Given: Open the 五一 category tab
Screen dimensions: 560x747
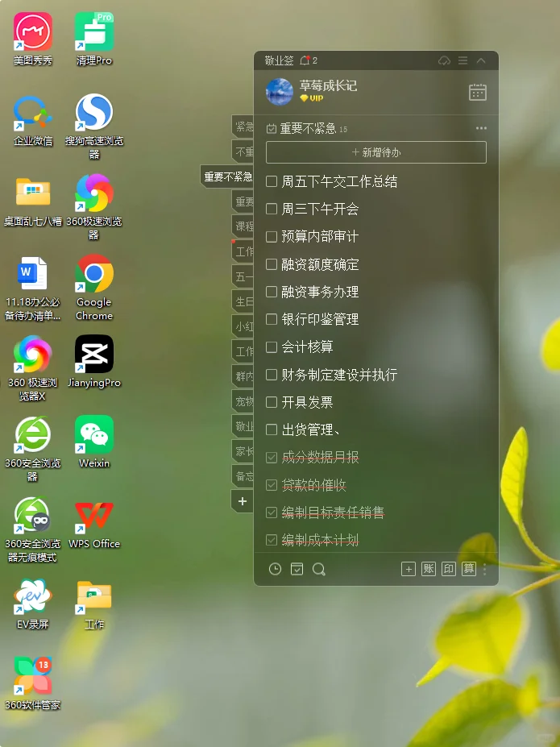Looking at the screenshot, I should [243, 276].
